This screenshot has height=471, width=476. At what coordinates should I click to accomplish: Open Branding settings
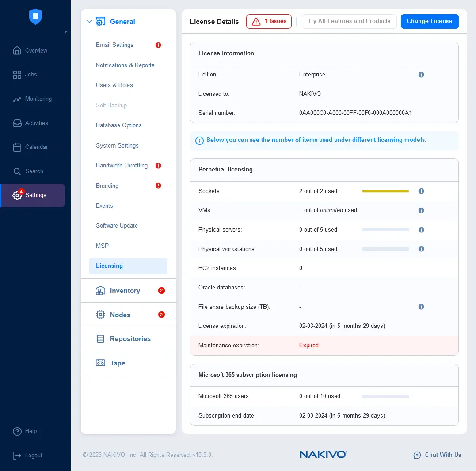click(107, 186)
